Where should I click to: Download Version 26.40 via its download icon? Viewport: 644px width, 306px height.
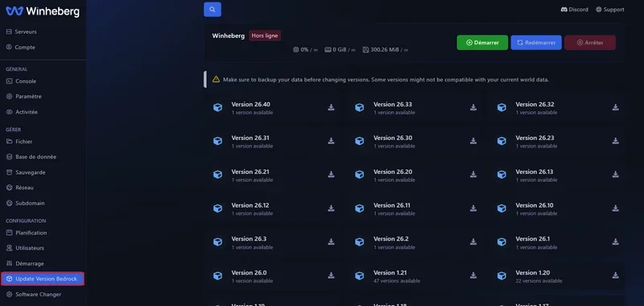coord(331,107)
